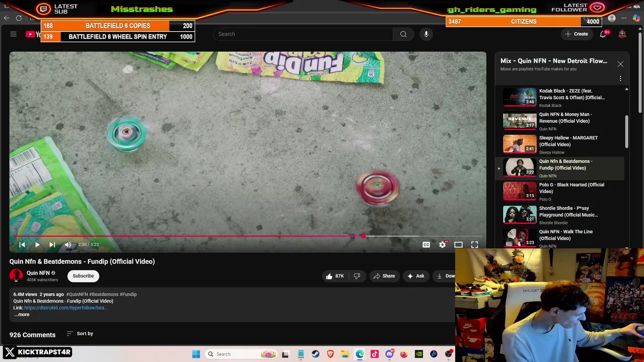Mute the video player volume

click(x=68, y=245)
